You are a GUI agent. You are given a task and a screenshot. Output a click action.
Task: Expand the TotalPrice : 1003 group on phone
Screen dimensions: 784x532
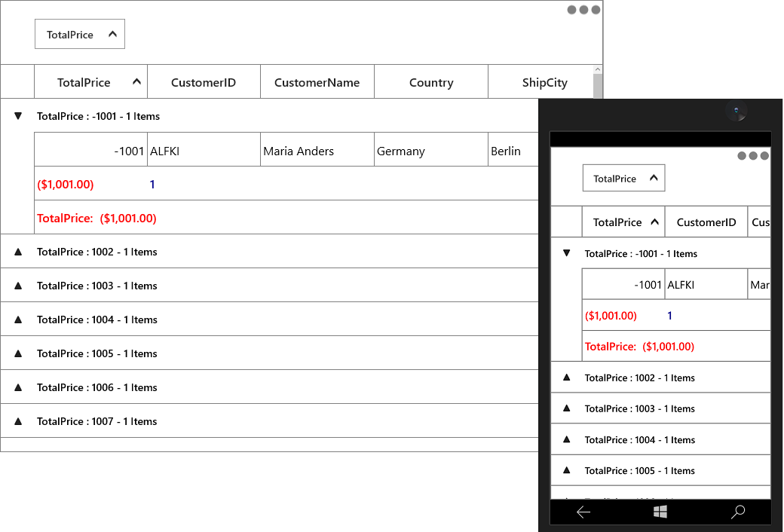click(x=566, y=408)
